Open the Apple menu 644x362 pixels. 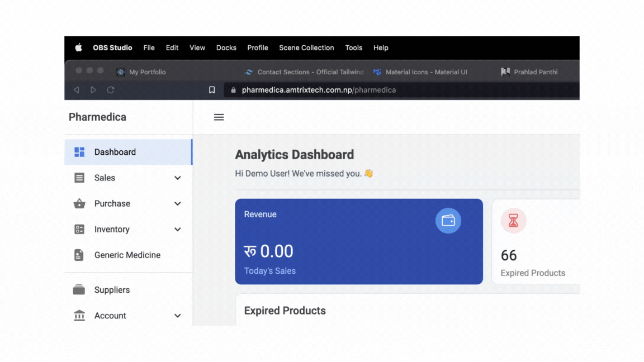(x=79, y=48)
